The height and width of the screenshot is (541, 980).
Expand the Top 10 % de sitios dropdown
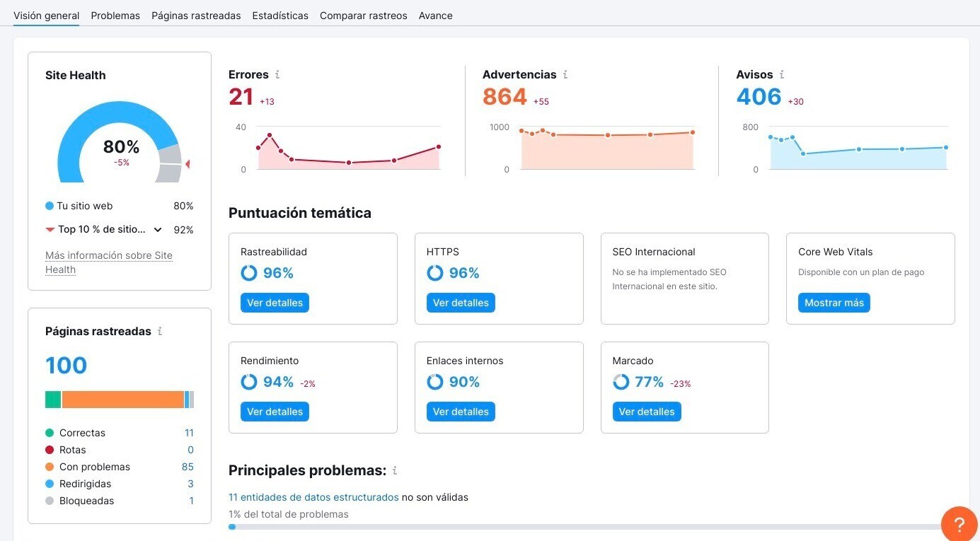158,230
